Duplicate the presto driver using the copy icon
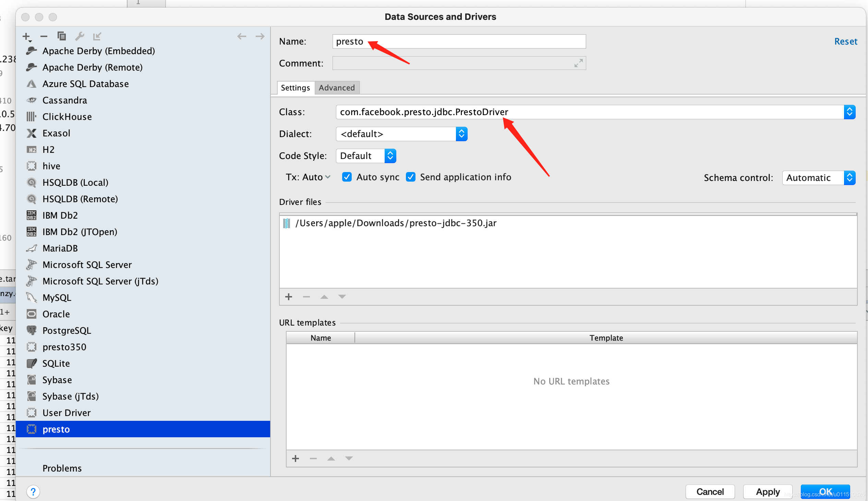The height and width of the screenshot is (501, 868). click(62, 36)
